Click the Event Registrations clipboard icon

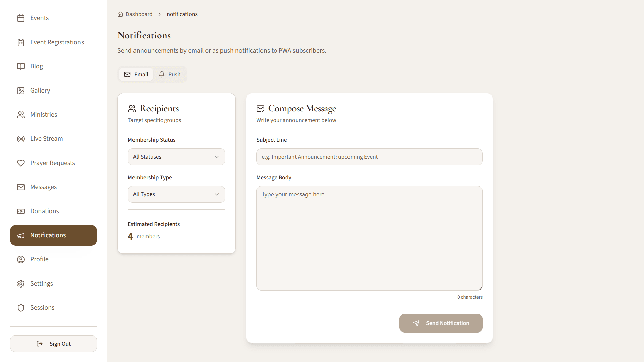21,42
